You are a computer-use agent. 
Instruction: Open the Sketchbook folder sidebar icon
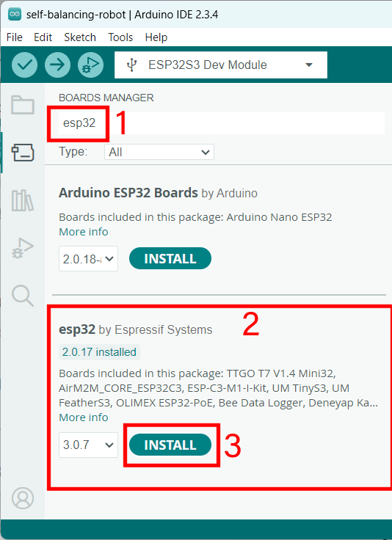(23, 105)
